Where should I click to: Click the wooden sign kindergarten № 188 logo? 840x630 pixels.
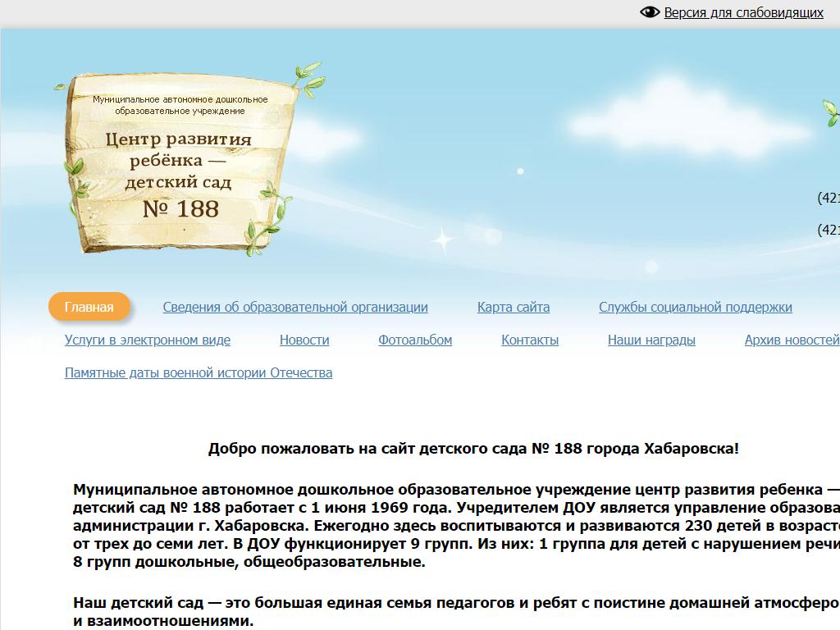pyautogui.click(x=178, y=164)
